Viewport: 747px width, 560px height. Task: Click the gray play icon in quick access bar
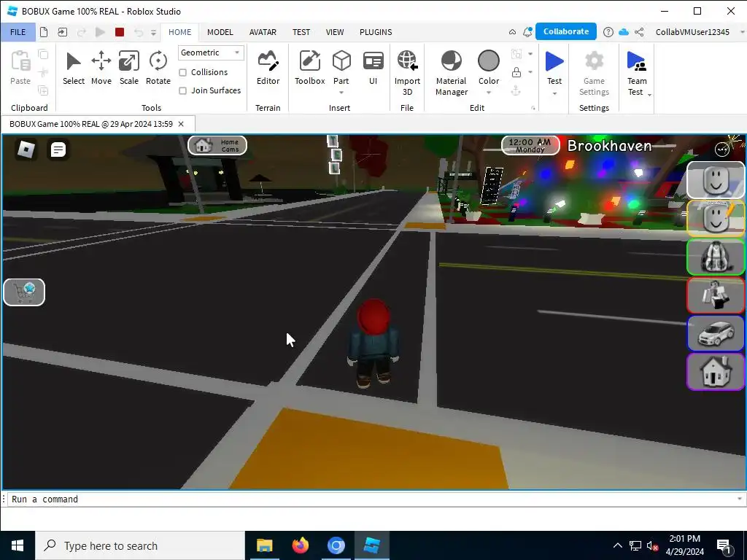pyautogui.click(x=100, y=32)
